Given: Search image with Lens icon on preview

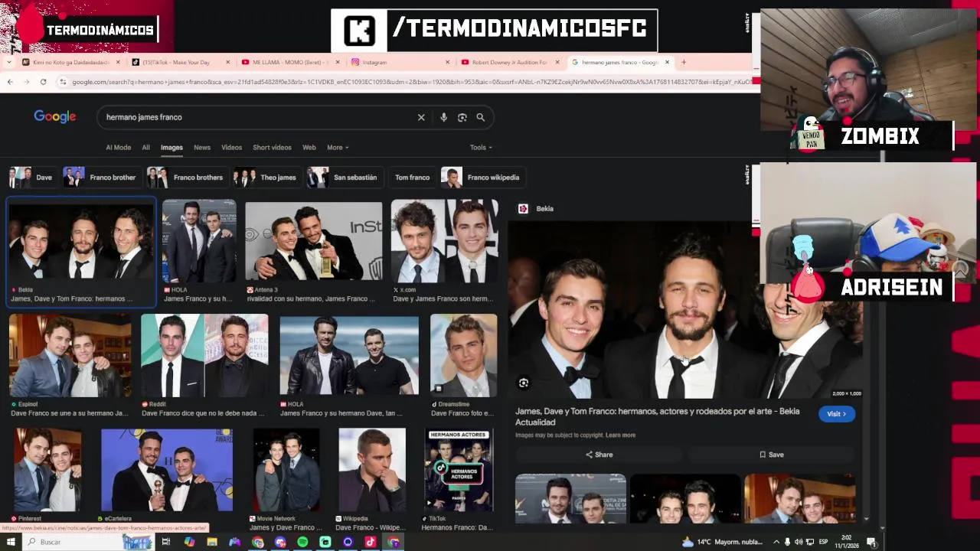Looking at the screenshot, I should coord(524,383).
